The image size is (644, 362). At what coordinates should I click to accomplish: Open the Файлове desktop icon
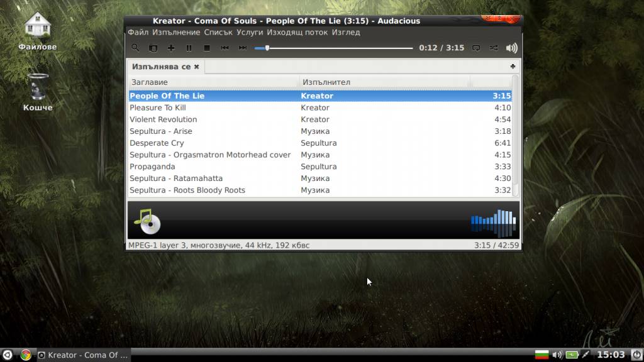pos(37,31)
